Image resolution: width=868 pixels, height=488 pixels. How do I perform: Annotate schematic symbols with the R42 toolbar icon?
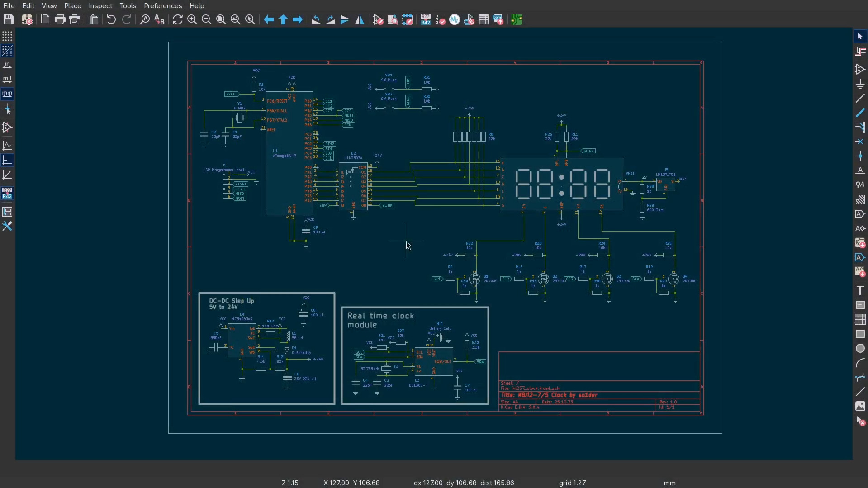[x=425, y=19]
